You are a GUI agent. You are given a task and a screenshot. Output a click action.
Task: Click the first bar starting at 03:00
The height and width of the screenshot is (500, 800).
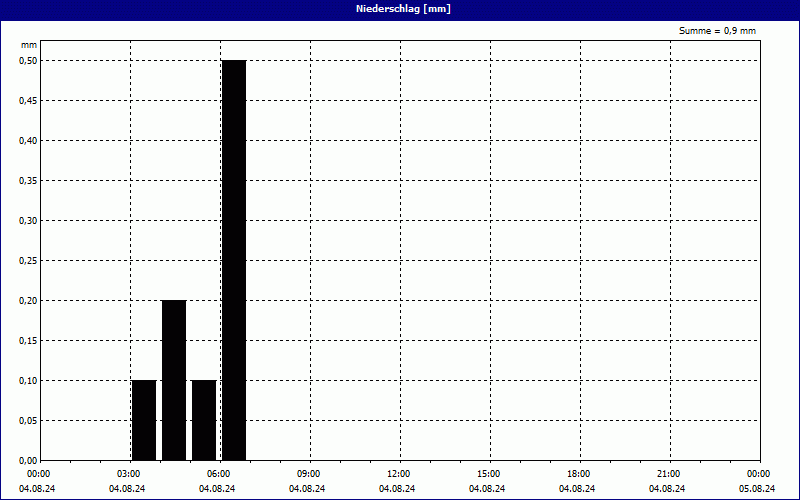(x=144, y=420)
